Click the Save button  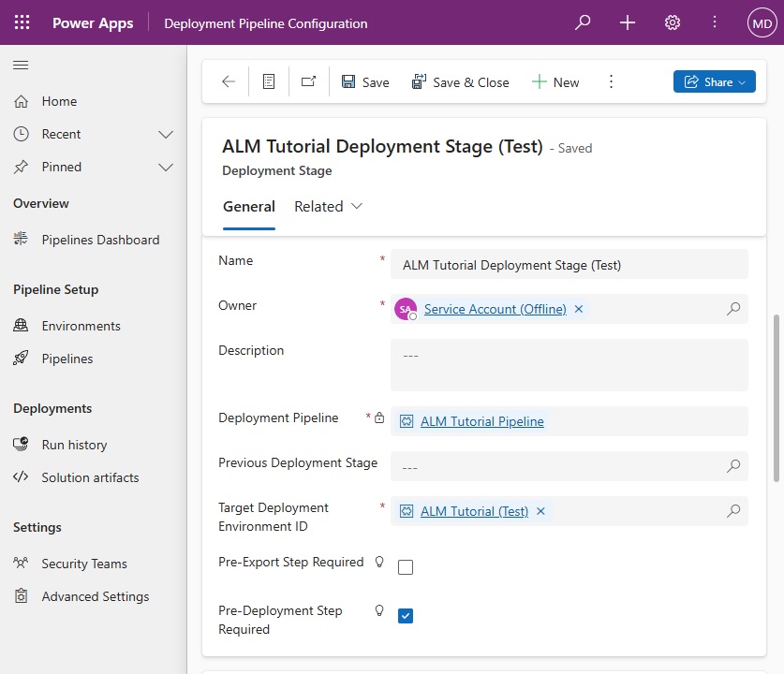[365, 82]
